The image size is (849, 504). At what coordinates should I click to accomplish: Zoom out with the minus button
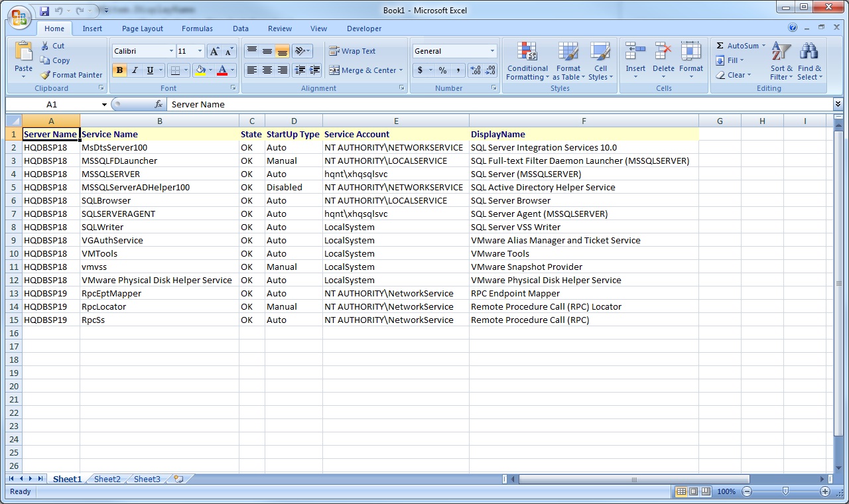(747, 491)
